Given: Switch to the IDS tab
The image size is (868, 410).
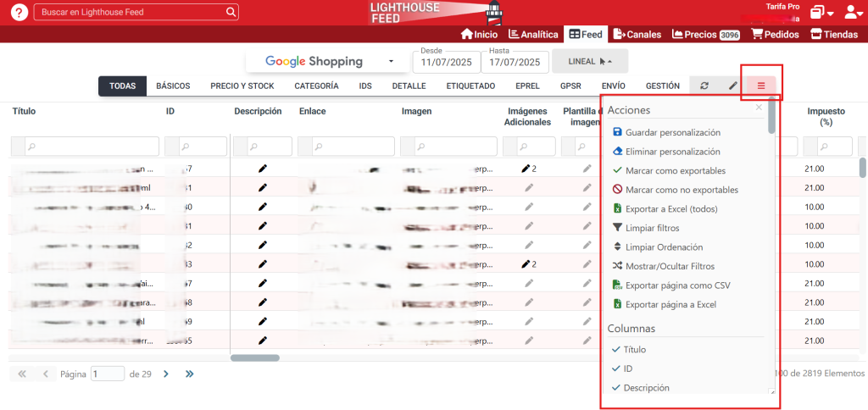Looking at the screenshot, I should (365, 86).
